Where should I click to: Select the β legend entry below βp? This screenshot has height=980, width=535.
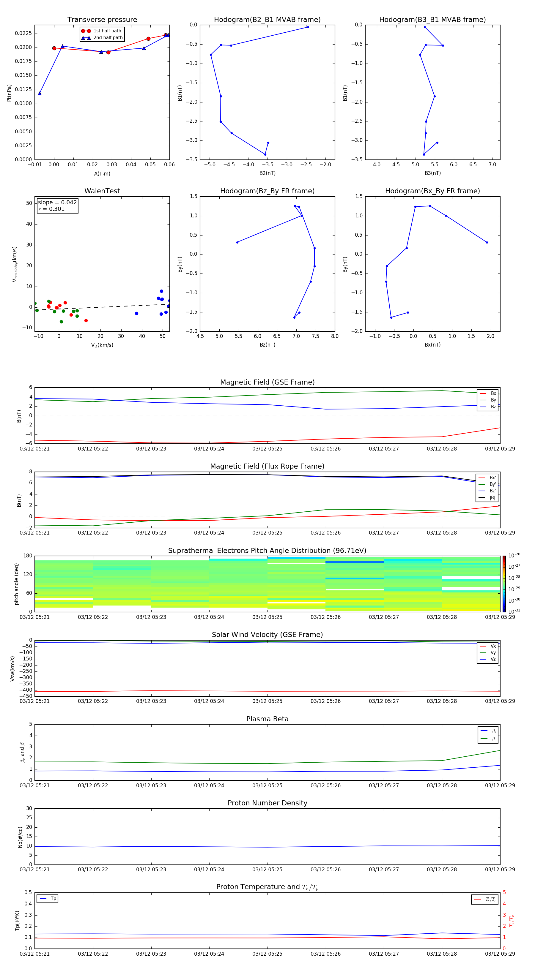pyautogui.click(x=488, y=739)
